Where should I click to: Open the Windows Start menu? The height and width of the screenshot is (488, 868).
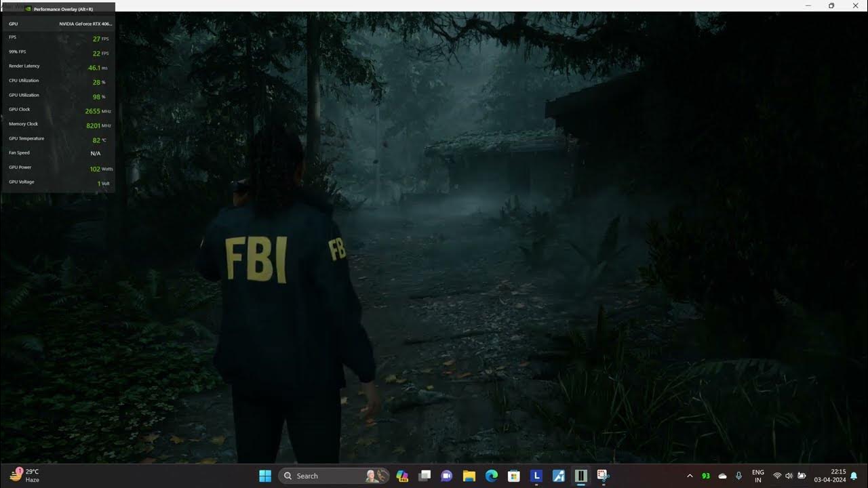(x=265, y=476)
